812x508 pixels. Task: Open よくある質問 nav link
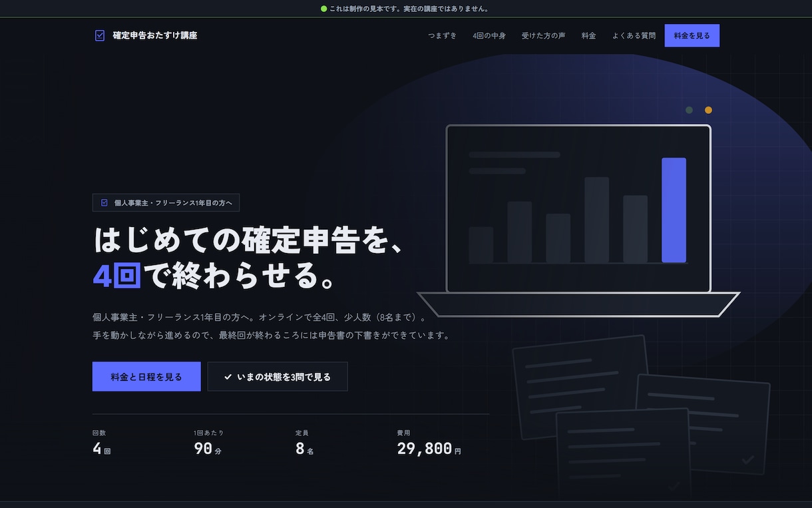(x=634, y=35)
